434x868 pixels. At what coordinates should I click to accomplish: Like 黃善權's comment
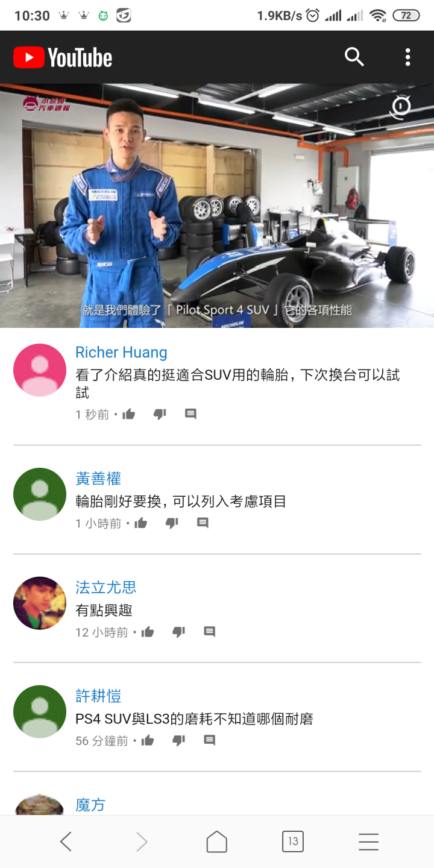tap(141, 523)
